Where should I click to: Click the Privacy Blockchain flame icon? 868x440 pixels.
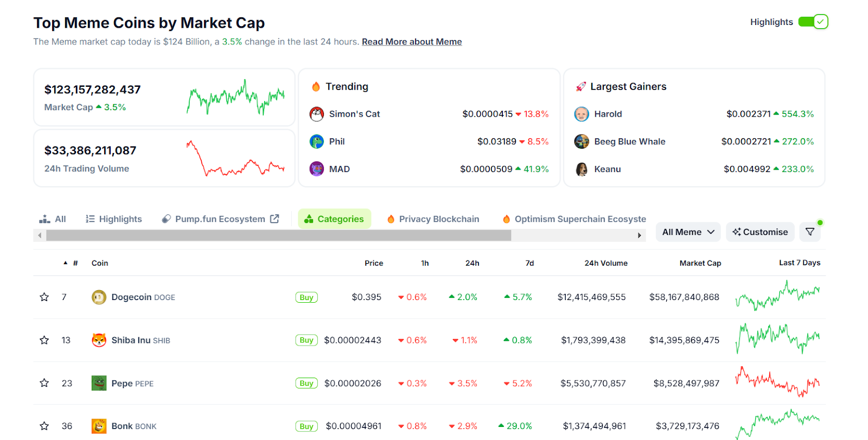[x=391, y=219]
